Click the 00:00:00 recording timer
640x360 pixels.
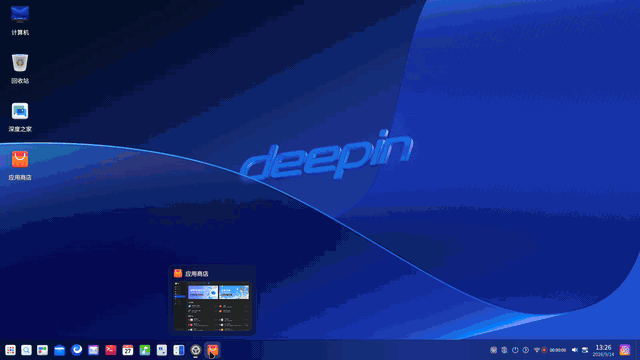558,350
